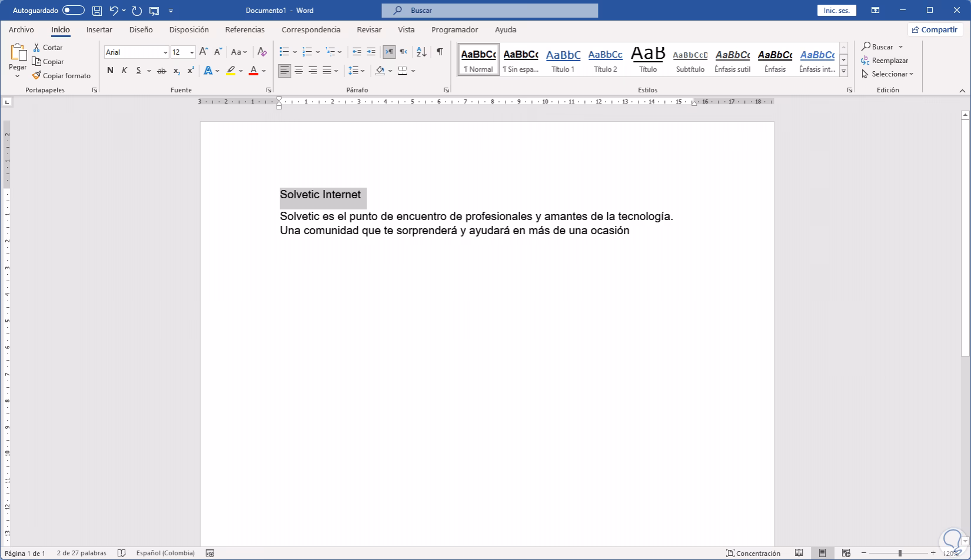Viewport: 971px width, 560px height.
Task: Increase indent of the paragraph
Action: [371, 52]
